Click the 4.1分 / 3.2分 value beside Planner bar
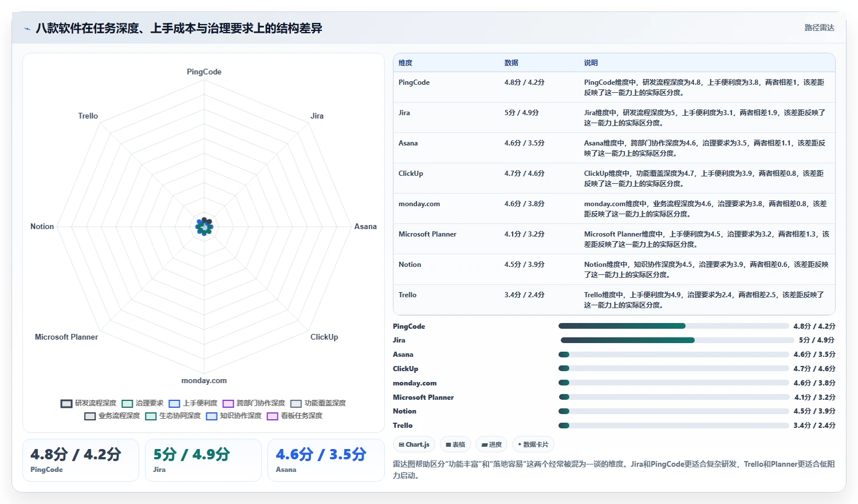 coord(814,397)
